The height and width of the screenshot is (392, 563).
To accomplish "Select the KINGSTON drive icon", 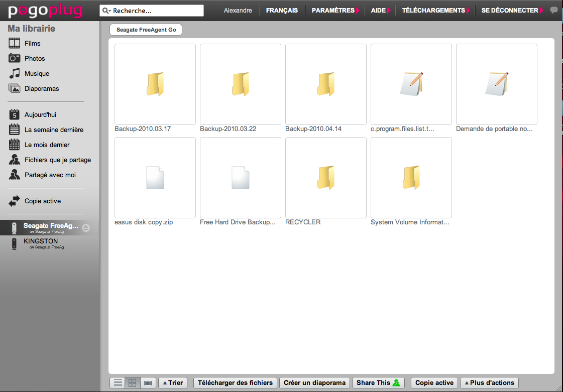I will [x=14, y=244].
